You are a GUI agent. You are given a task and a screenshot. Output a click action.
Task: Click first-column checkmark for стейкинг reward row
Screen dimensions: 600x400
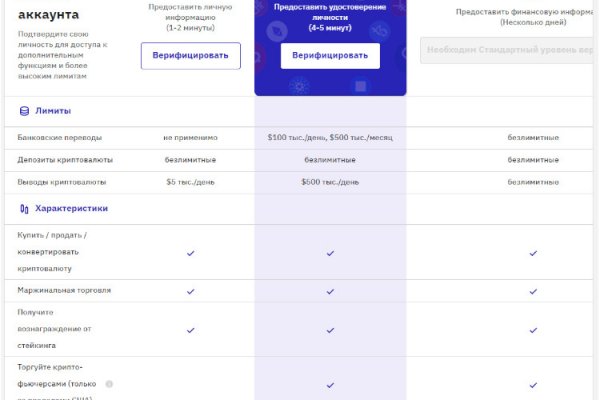tap(190, 330)
